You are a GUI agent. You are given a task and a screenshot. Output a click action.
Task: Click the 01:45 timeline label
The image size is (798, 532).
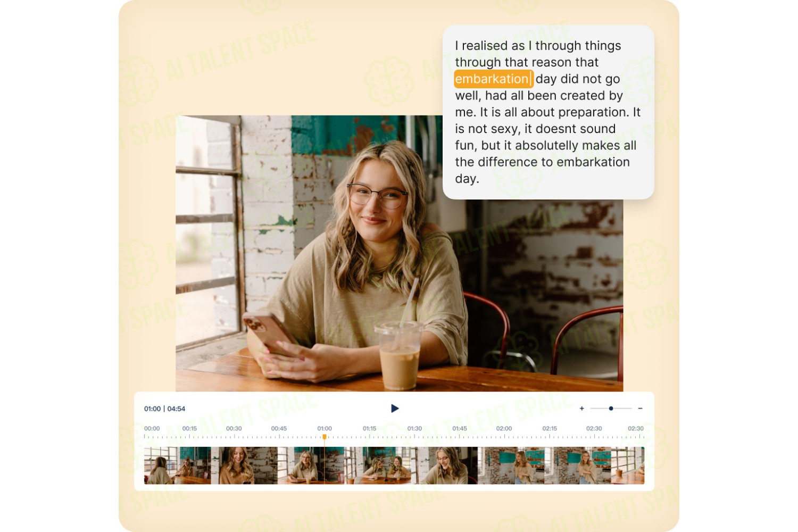[x=460, y=428]
